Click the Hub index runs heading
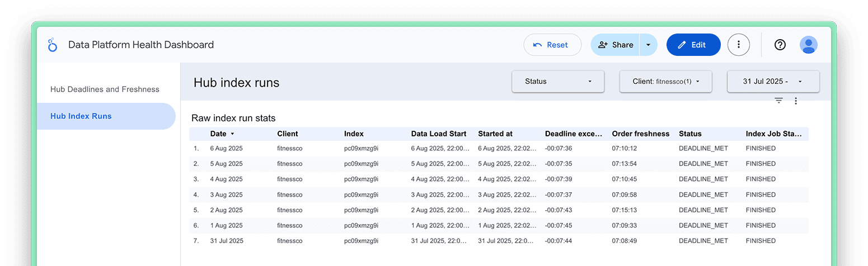Viewport: 868px width, 266px height. coord(236,83)
